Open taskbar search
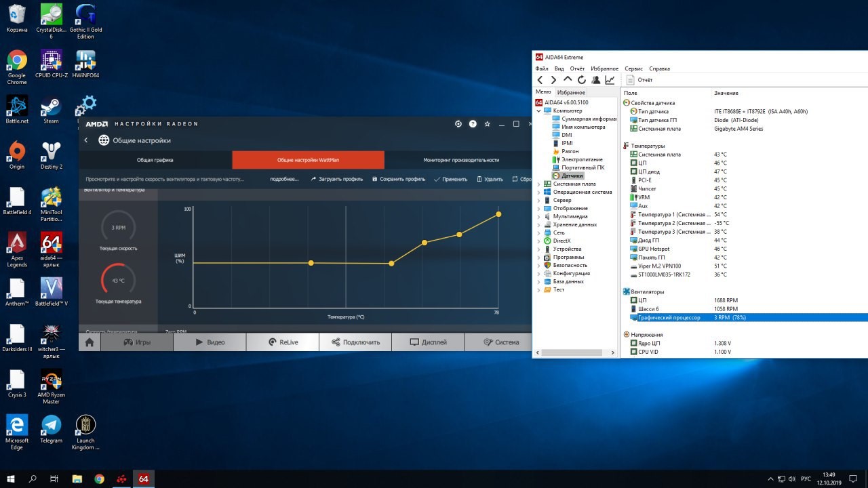 click(33, 479)
